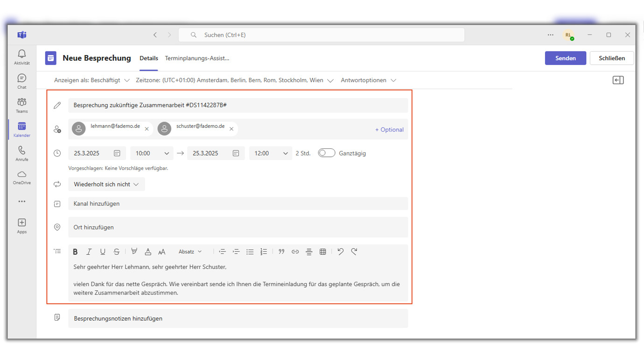This screenshot has height=364, width=644.
Task: Open the Wiederholt sich nicht dropdown
Action: coord(106,184)
